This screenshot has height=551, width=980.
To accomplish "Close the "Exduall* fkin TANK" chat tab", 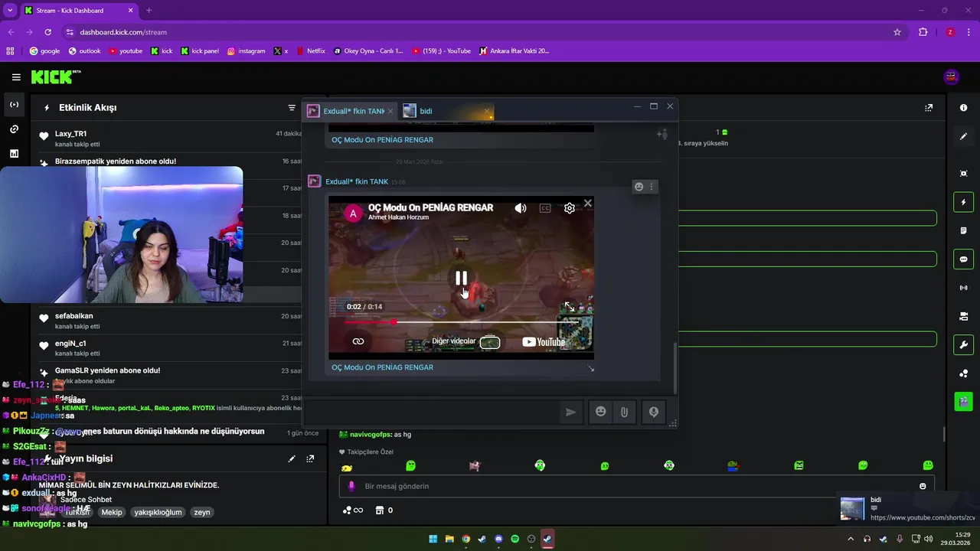I will click(390, 111).
